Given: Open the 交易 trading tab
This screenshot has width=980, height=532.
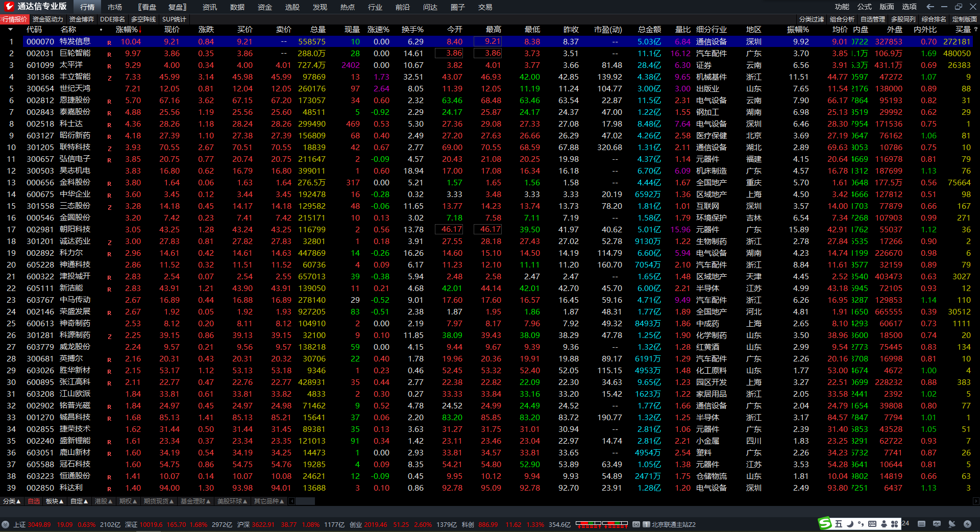Looking at the screenshot, I should [485, 7].
